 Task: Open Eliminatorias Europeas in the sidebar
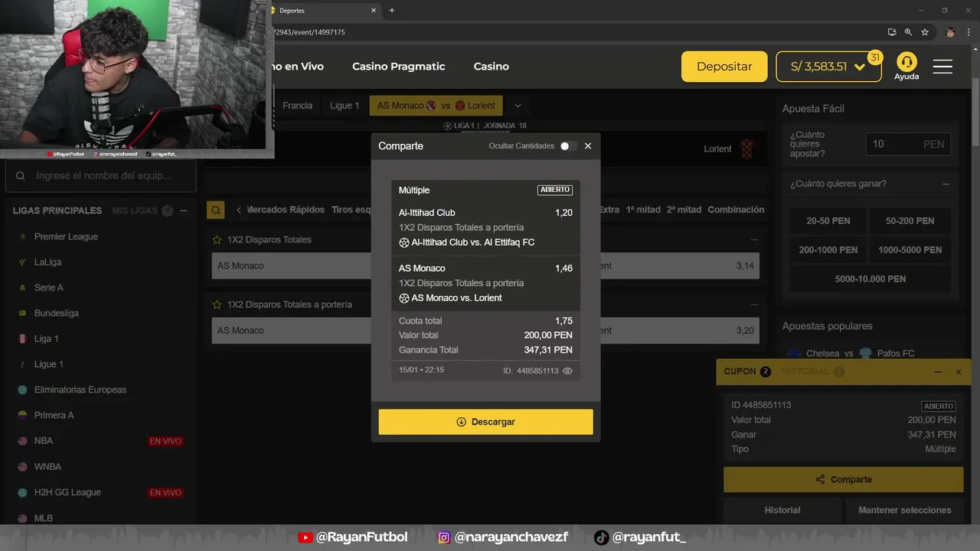point(80,390)
